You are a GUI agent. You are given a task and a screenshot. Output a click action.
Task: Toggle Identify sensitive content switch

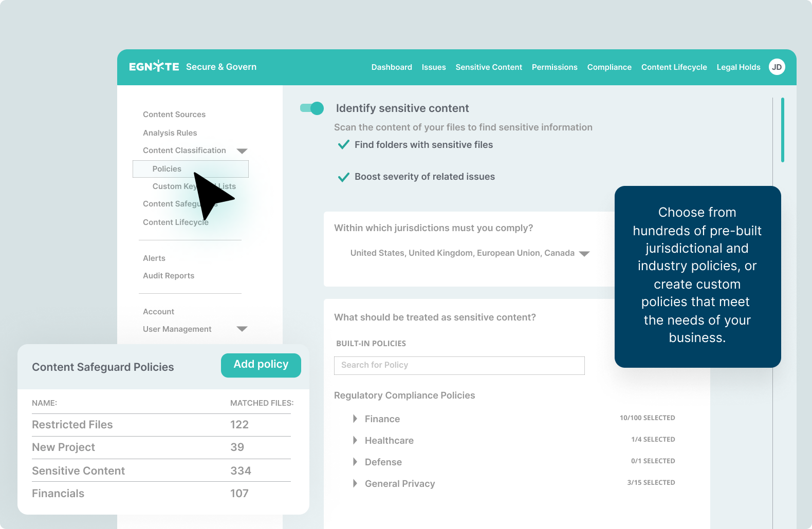312,108
